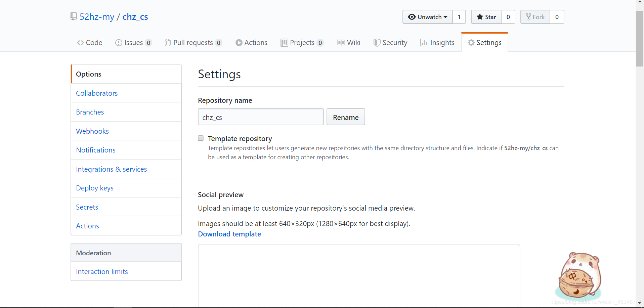644x308 pixels.
Task: Open the Code tab
Action: point(89,43)
